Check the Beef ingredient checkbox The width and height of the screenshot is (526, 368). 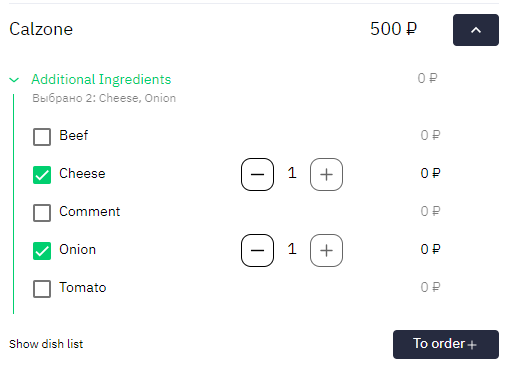pyautogui.click(x=42, y=137)
